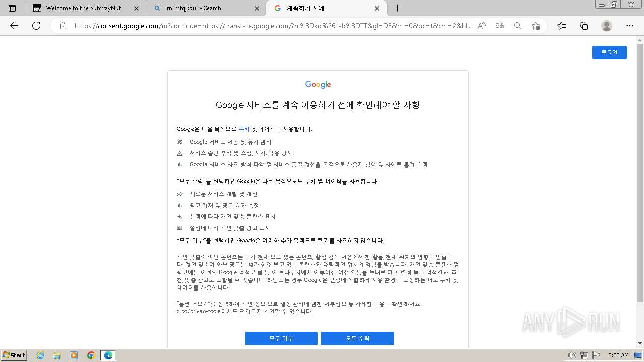Screen dimensions: 644x362
Task: Click the Action Center flag tray icon
Action: point(596,355)
